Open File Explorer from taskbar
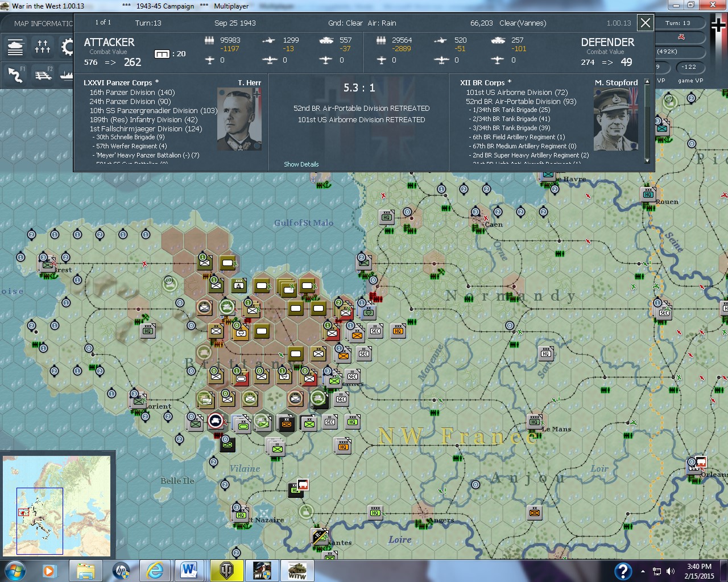The image size is (728, 582). (86, 571)
